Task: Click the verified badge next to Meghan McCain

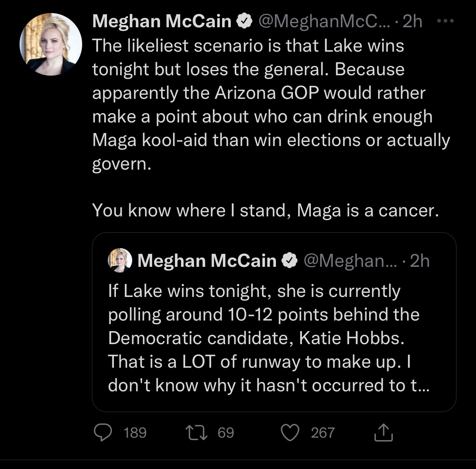Action: (x=244, y=20)
